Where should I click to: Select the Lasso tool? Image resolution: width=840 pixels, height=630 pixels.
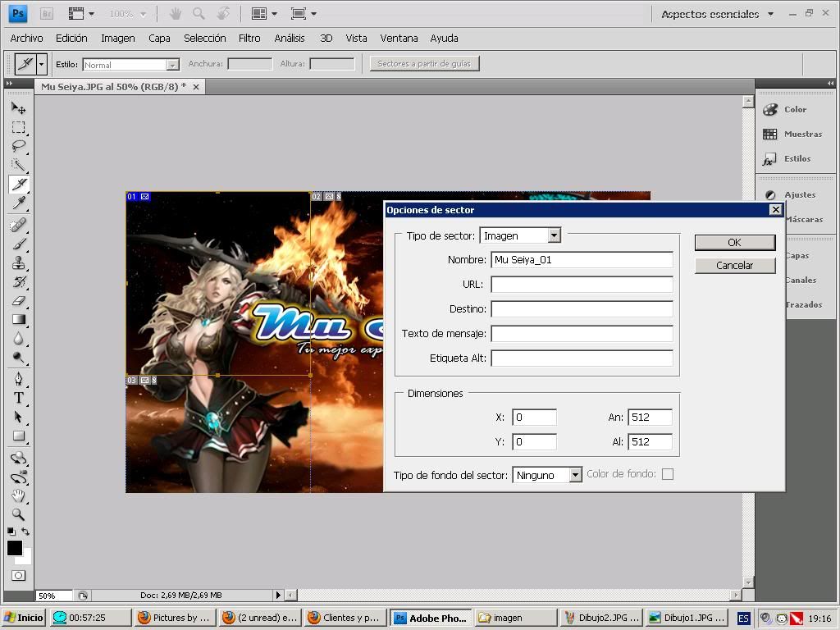coord(19,146)
